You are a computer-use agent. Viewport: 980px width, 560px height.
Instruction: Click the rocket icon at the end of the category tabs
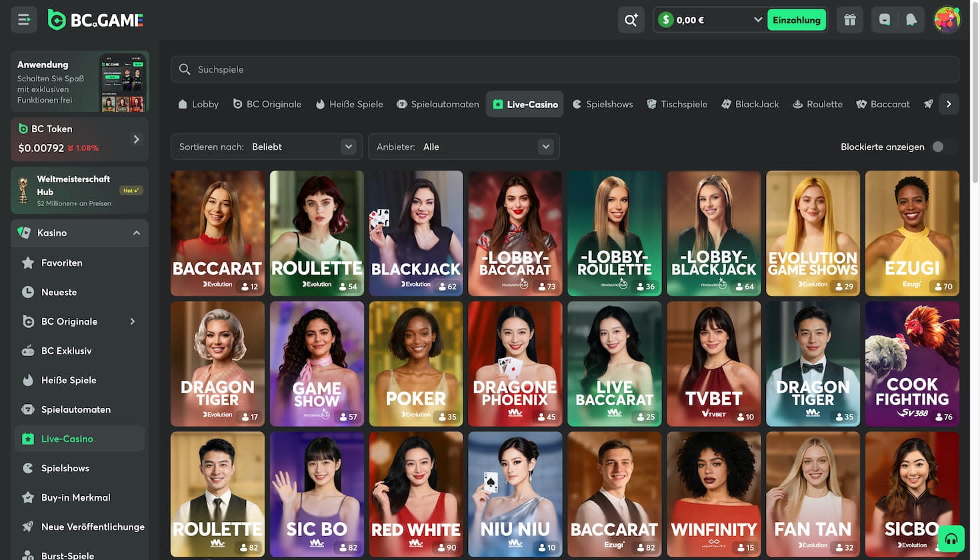coord(928,104)
